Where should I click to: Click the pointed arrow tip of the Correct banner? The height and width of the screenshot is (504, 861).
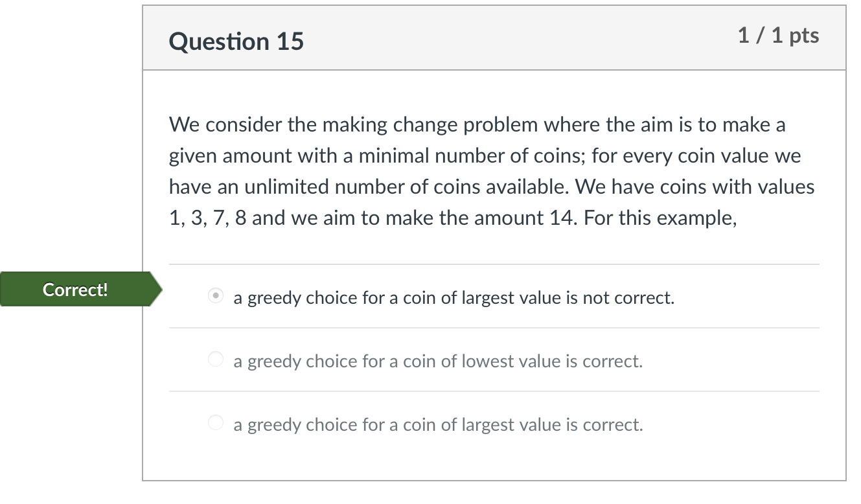click(159, 290)
